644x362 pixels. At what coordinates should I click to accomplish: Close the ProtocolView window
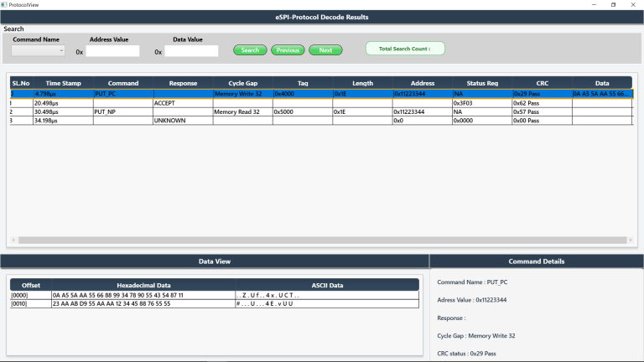point(633,4)
